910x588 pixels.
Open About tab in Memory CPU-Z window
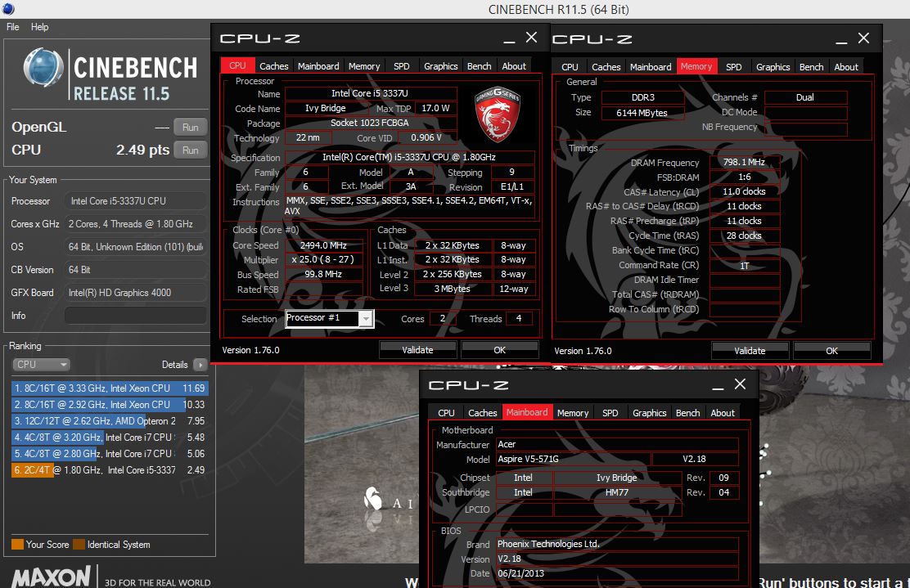click(x=846, y=67)
